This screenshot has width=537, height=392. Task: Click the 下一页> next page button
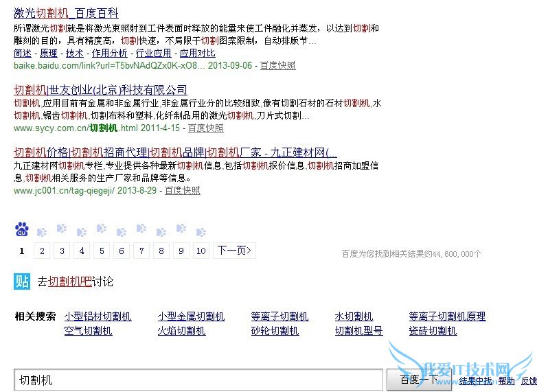coord(235,251)
